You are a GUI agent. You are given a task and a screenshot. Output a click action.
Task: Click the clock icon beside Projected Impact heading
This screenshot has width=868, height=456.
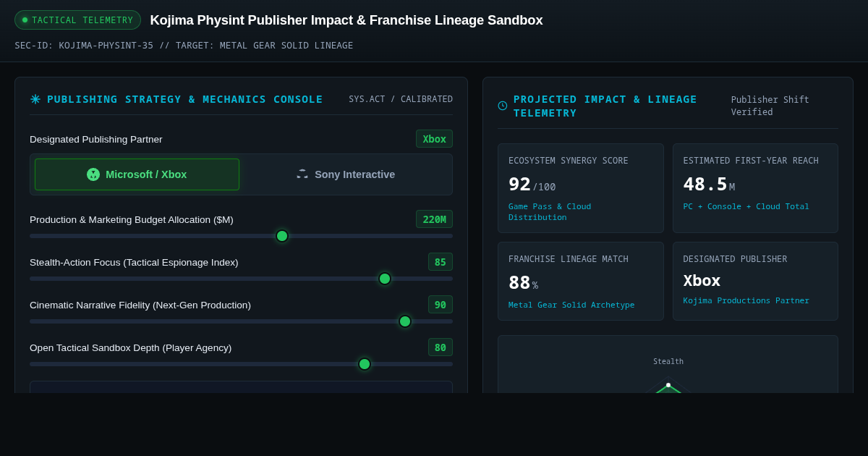(x=503, y=106)
